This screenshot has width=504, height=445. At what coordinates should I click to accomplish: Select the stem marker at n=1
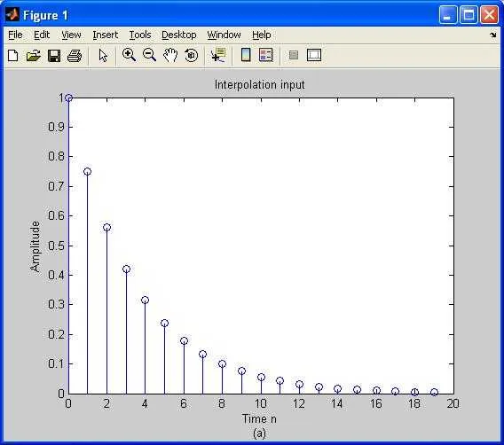tap(88, 172)
